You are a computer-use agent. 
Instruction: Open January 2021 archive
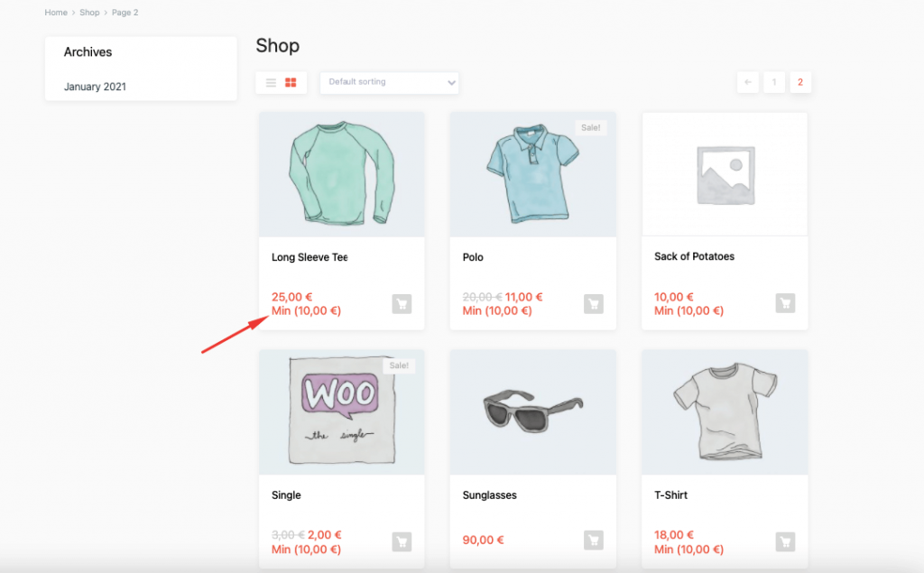pos(95,88)
